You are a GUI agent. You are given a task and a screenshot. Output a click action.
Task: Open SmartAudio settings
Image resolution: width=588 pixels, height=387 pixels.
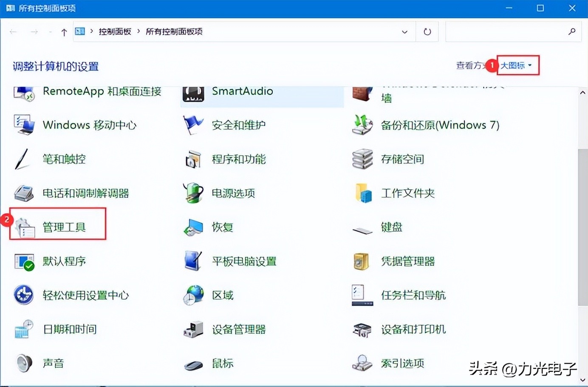pos(243,91)
